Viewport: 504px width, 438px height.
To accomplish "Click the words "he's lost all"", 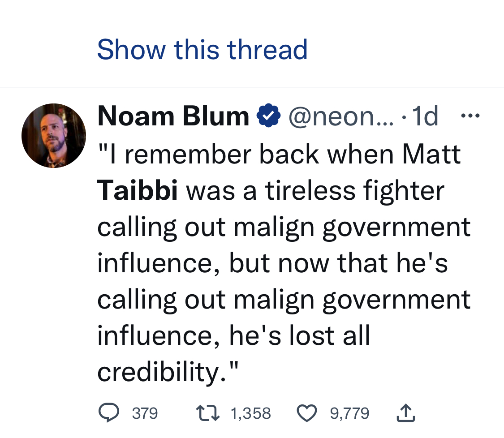I will pos(300,335).
